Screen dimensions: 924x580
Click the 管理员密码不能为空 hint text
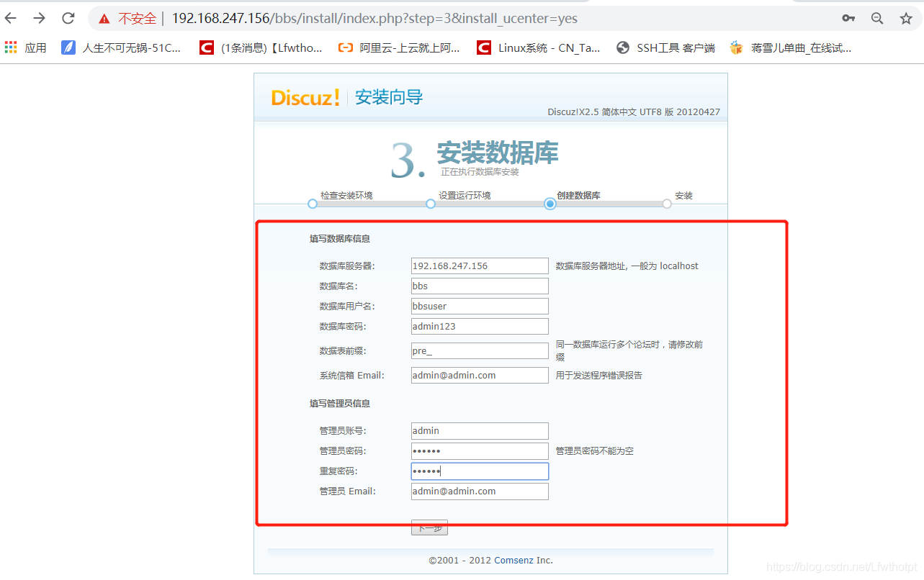[x=595, y=450]
